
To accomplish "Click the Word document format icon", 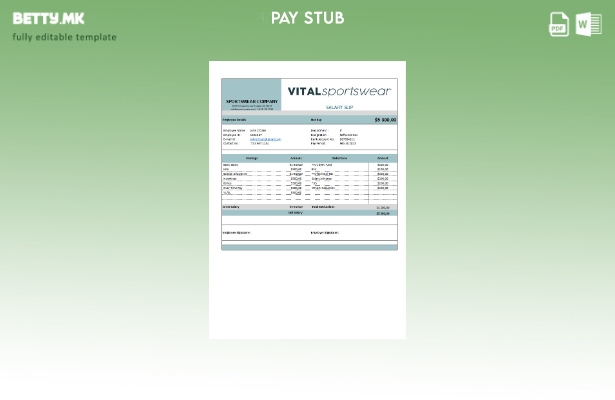I will (x=588, y=24).
